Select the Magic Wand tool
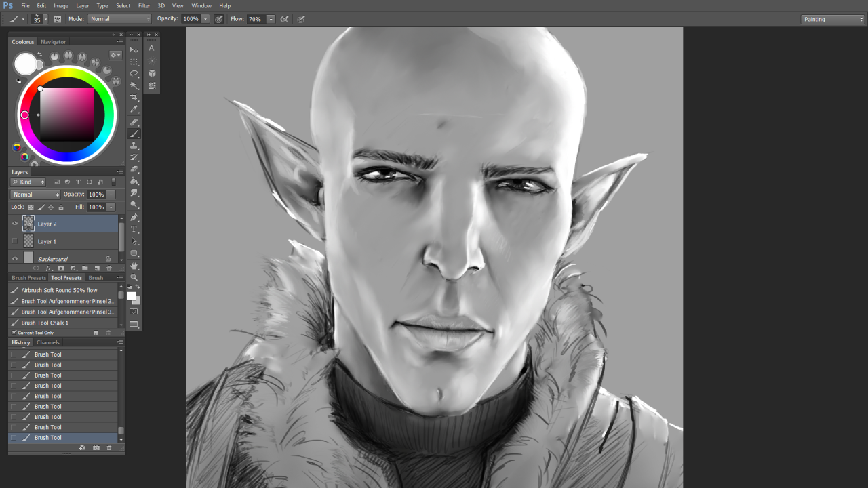The image size is (868, 488). click(134, 85)
